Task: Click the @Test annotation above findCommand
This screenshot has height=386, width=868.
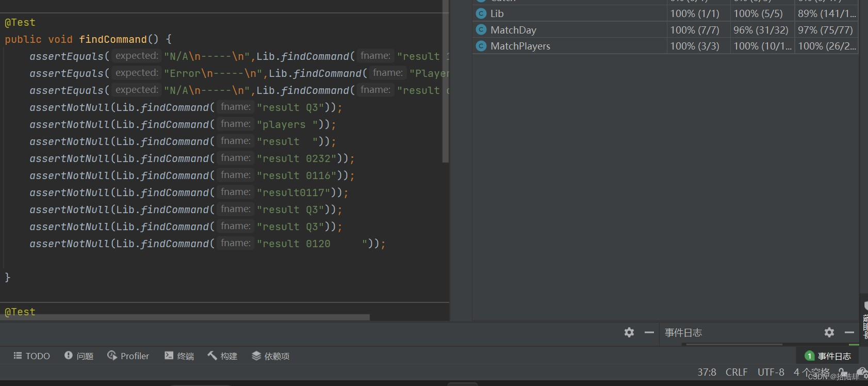Action: click(20, 22)
